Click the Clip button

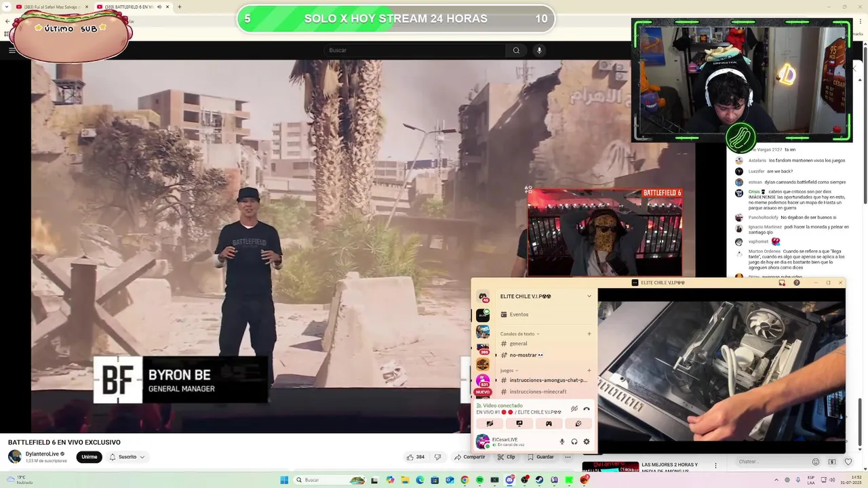pos(507,457)
